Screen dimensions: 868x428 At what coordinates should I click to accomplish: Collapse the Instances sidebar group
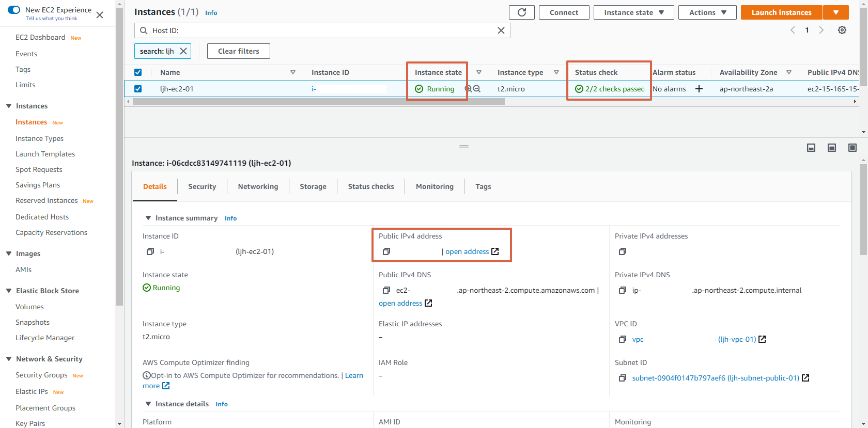9,106
